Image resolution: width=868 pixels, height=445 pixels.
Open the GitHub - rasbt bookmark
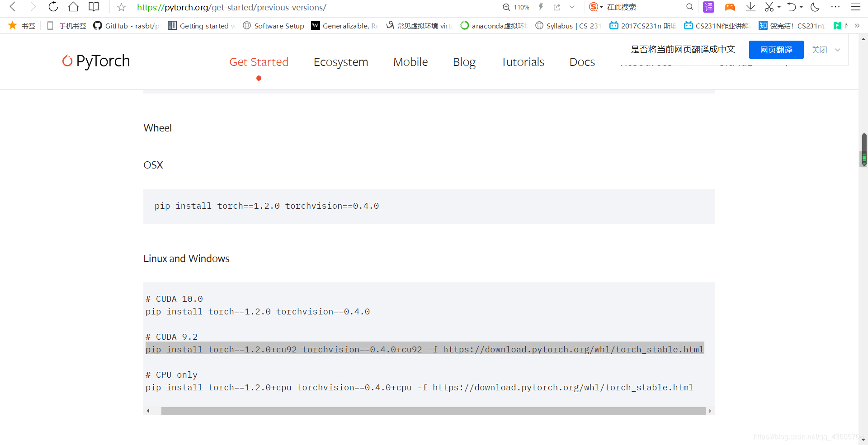tap(126, 26)
